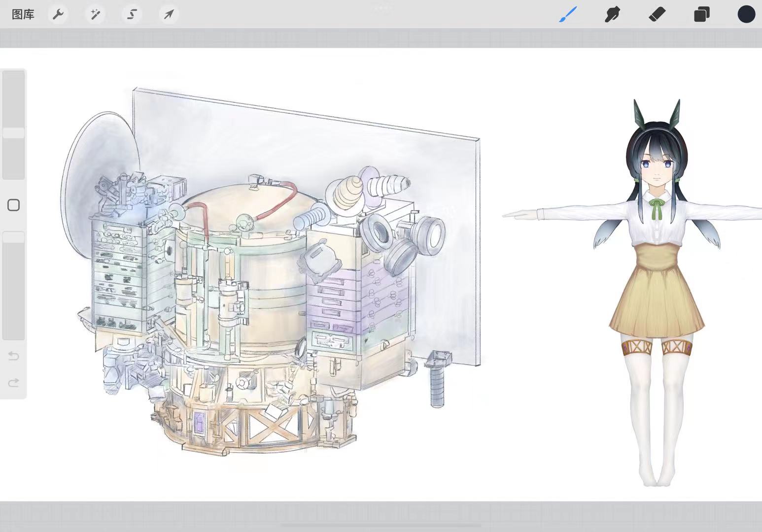Open the 图库 gallery

[23, 14]
